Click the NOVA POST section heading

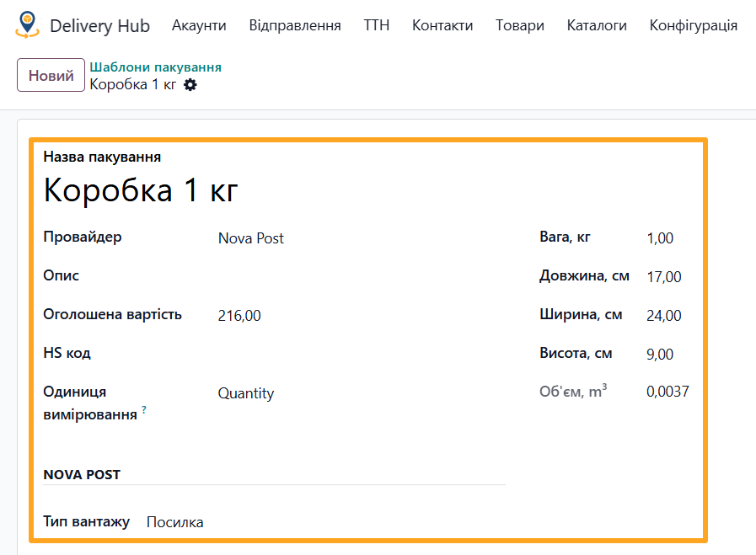tap(82, 474)
